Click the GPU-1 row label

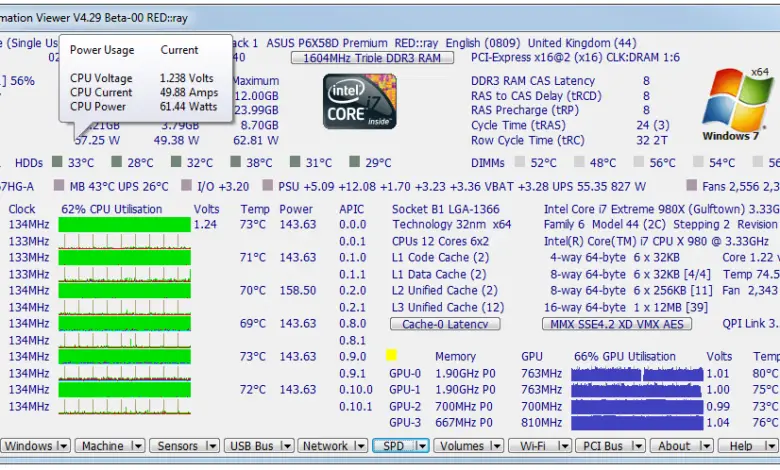coord(405,389)
